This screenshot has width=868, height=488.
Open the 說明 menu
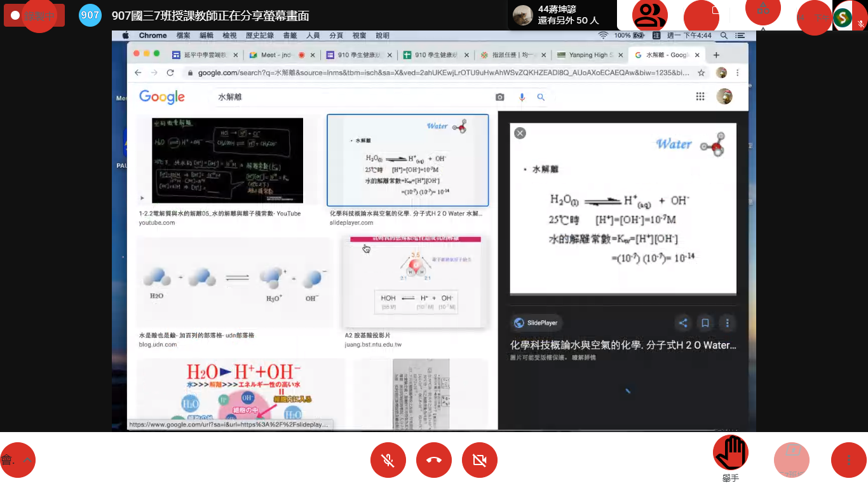click(x=383, y=36)
